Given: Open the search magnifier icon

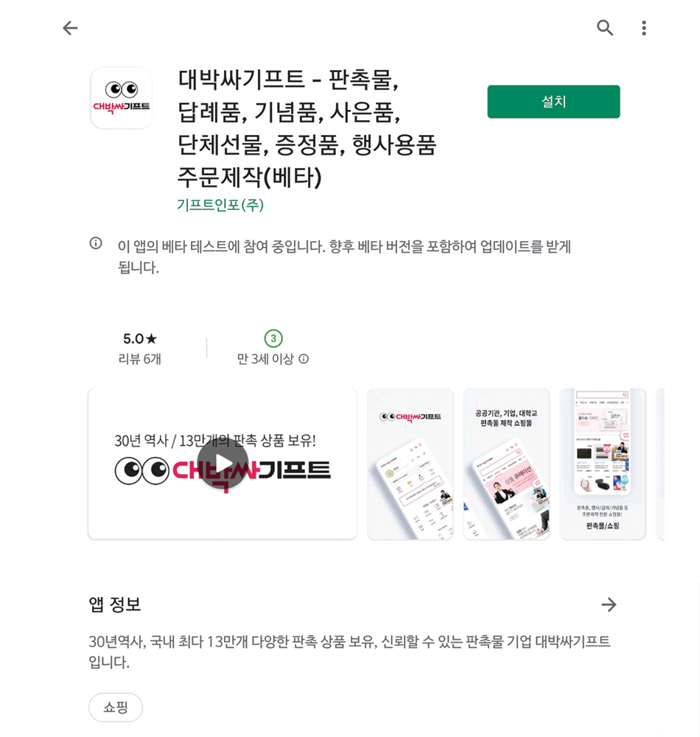Looking at the screenshot, I should [x=605, y=28].
